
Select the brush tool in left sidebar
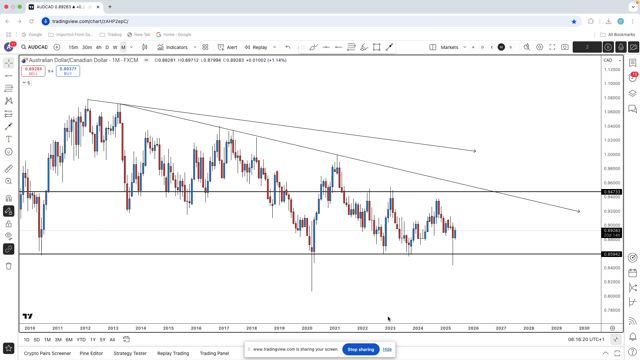coord(9,127)
